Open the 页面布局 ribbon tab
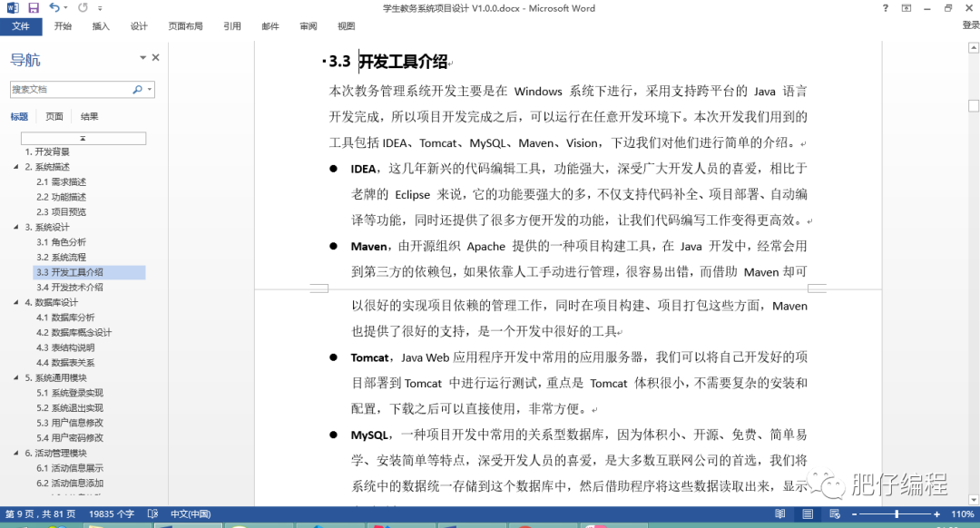 click(185, 26)
